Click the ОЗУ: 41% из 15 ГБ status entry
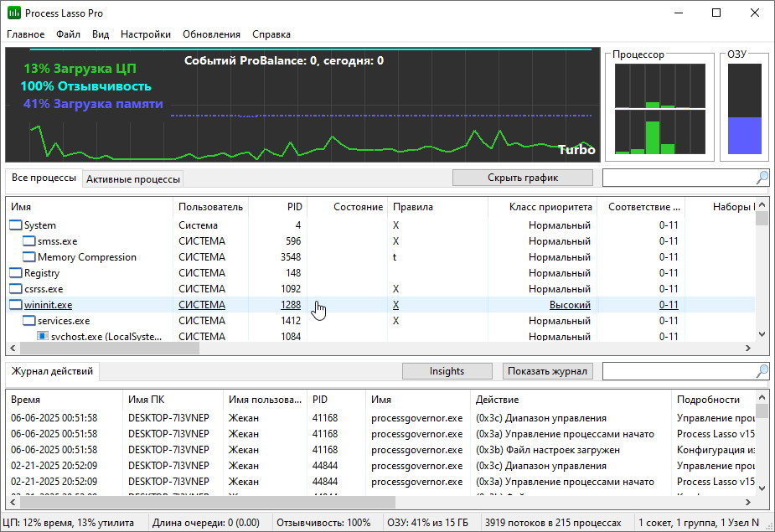The width and height of the screenshot is (775, 532). (x=427, y=523)
